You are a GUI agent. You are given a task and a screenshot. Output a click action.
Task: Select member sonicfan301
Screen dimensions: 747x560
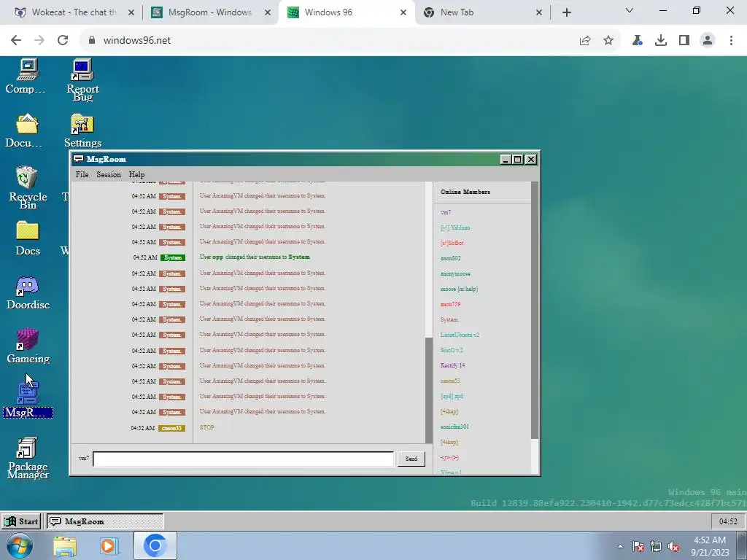(x=454, y=427)
